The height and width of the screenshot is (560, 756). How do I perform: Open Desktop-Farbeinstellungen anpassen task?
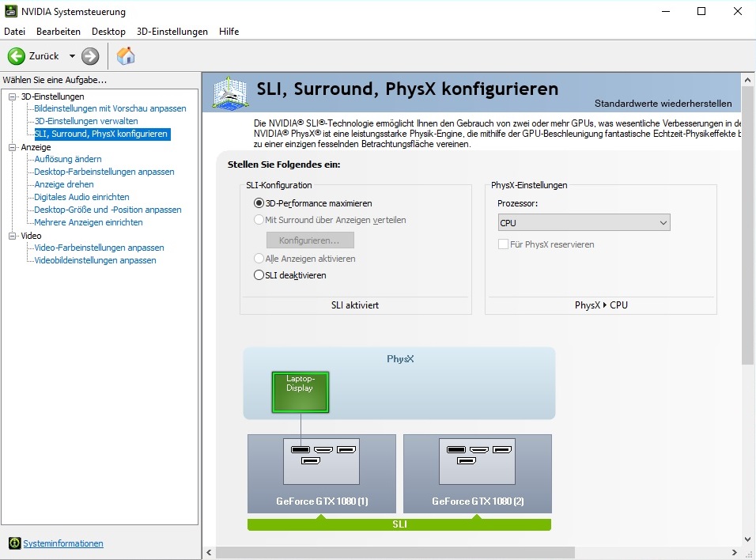click(104, 172)
